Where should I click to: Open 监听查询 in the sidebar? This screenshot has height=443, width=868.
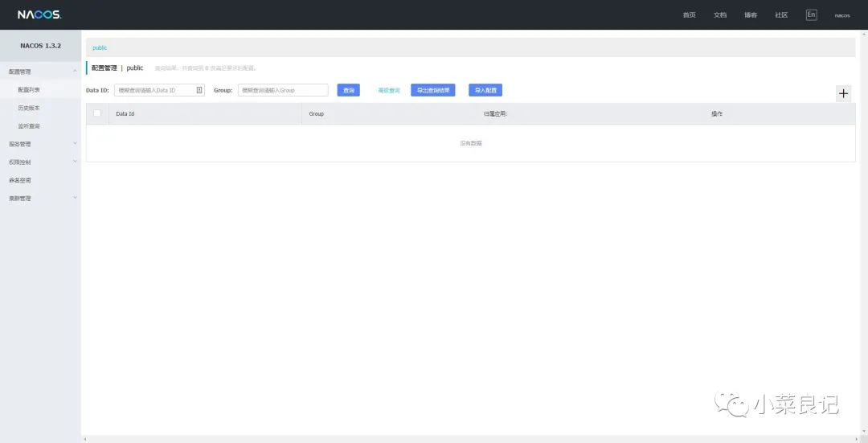tap(29, 126)
